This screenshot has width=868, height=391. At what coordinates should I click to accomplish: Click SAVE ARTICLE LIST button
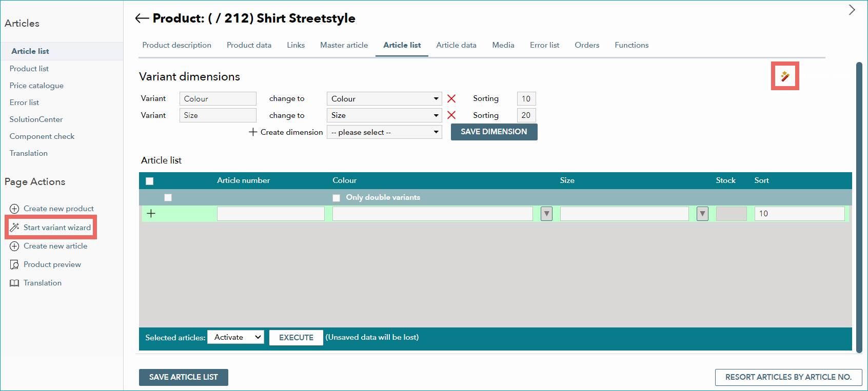click(184, 377)
